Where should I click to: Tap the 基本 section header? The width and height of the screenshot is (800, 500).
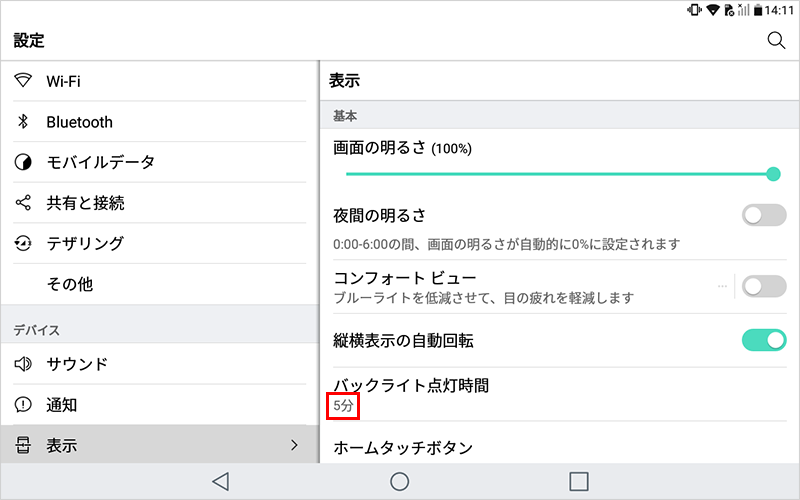[x=345, y=116]
